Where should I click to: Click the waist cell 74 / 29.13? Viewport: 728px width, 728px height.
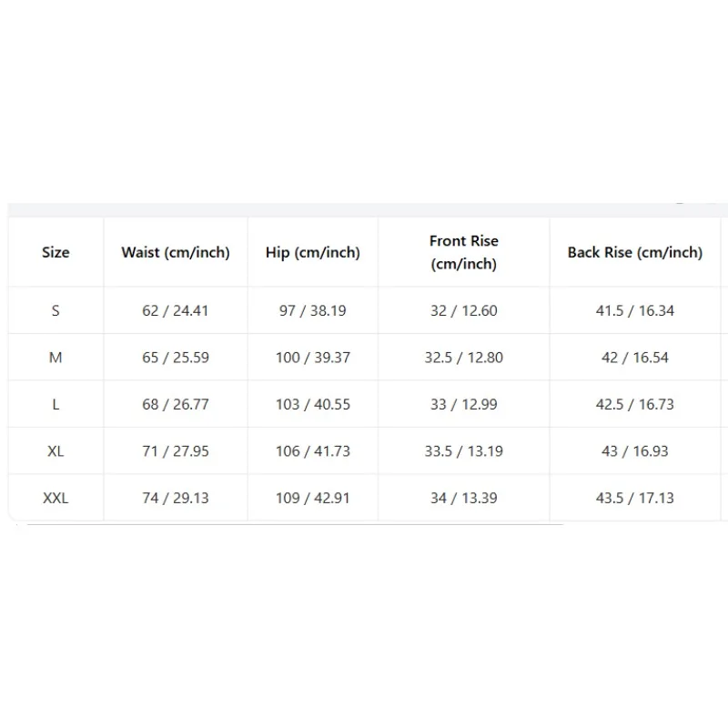pos(176,498)
